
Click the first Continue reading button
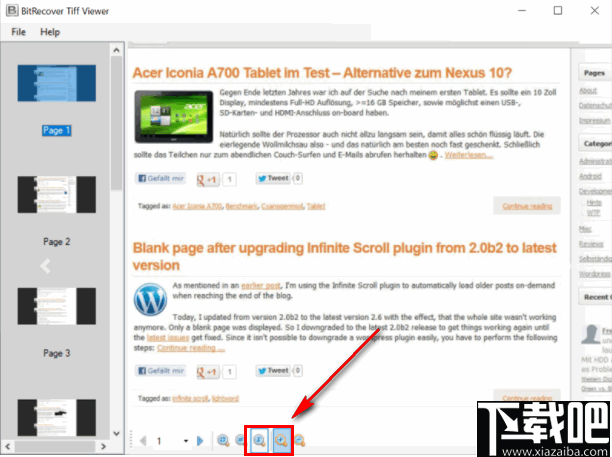527,206
